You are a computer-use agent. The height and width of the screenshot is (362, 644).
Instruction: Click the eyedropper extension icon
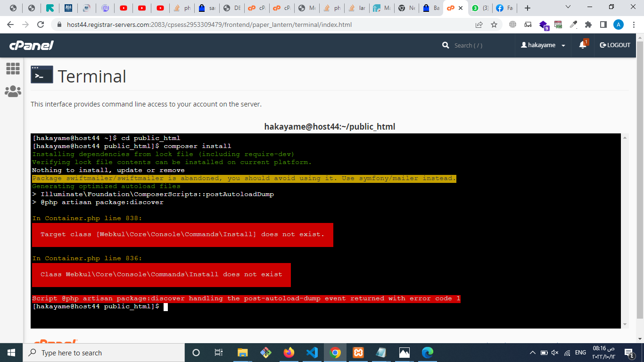[573, 25]
